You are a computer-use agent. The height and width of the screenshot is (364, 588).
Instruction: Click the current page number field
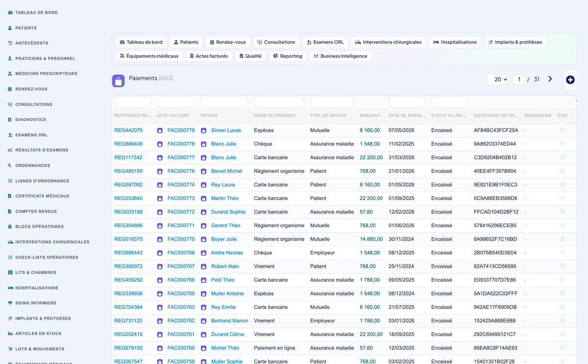click(519, 79)
